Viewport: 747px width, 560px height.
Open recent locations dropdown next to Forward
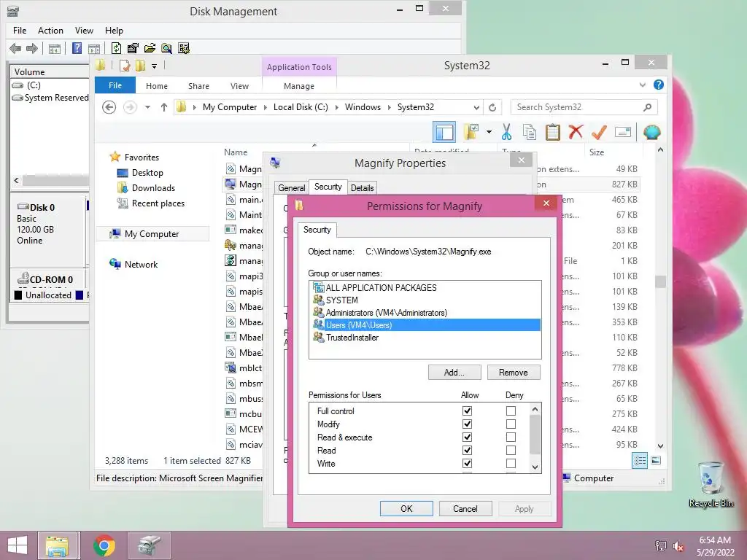pos(147,107)
